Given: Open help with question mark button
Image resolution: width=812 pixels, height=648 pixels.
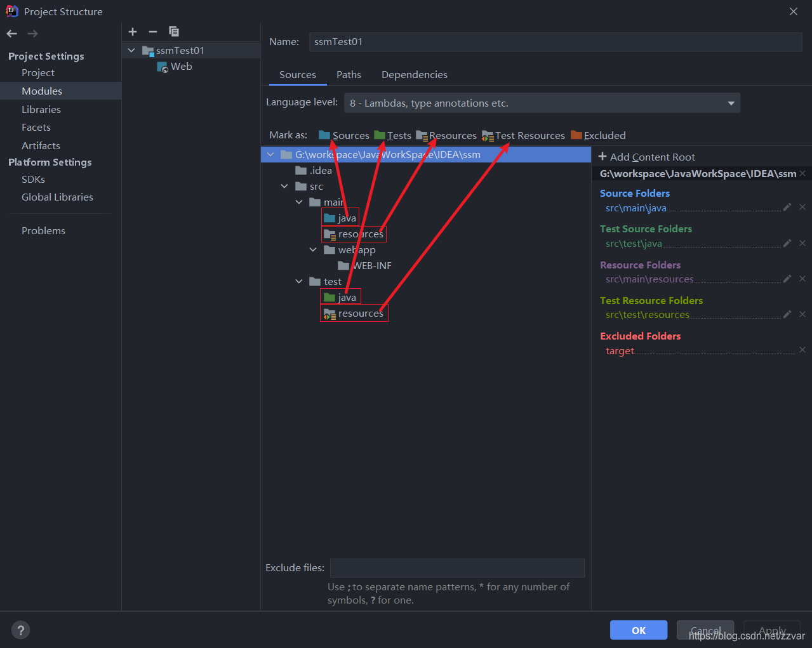Looking at the screenshot, I should tap(21, 630).
